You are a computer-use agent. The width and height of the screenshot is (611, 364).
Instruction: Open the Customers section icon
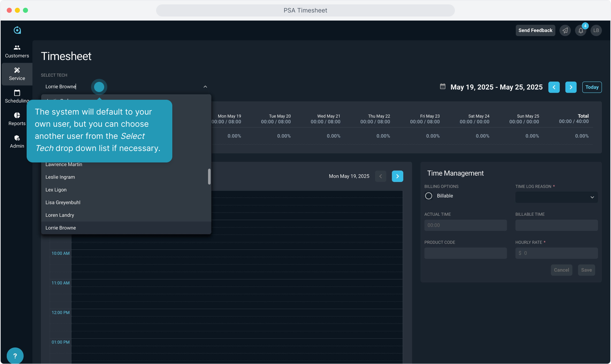17,48
